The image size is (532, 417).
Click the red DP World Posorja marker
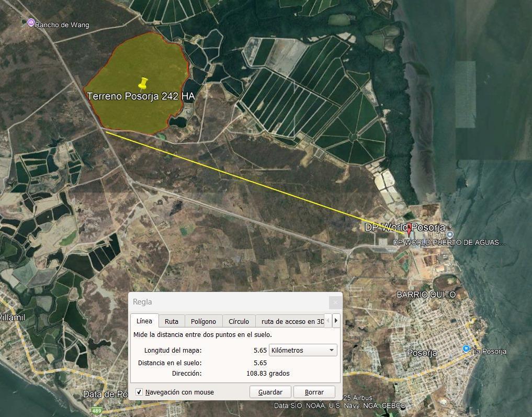click(409, 229)
